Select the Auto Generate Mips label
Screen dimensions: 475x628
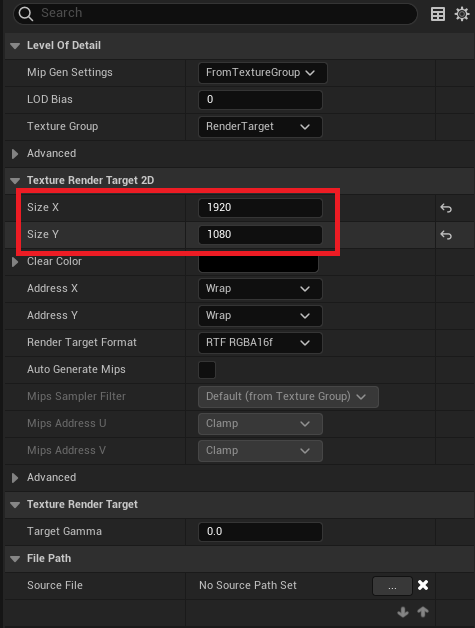(76, 369)
